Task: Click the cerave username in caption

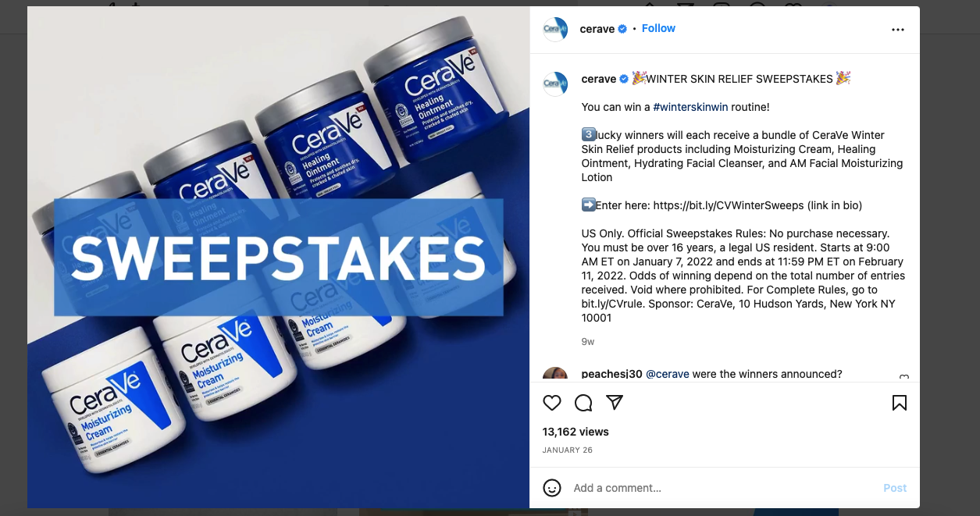Action: click(x=599, y=79)
